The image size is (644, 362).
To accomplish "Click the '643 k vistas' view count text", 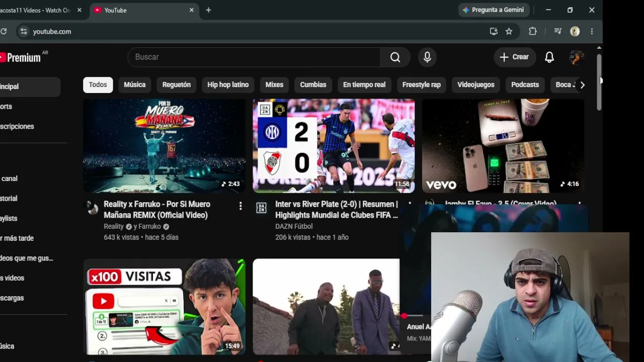I will 121,237.
